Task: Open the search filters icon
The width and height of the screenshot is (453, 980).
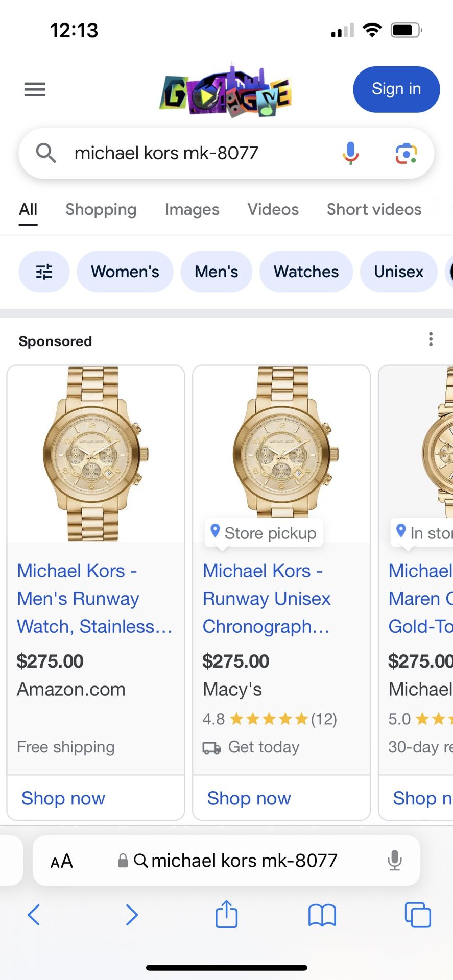Action: pos(44,272)
